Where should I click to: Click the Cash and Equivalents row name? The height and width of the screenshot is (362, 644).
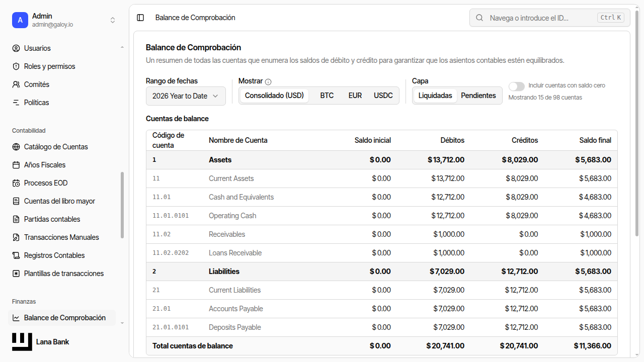241,197
